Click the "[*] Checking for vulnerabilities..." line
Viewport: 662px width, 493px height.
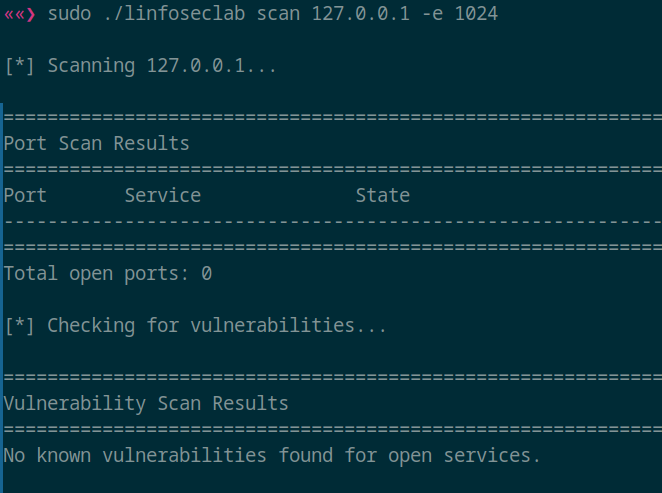[x=195, y=326]
